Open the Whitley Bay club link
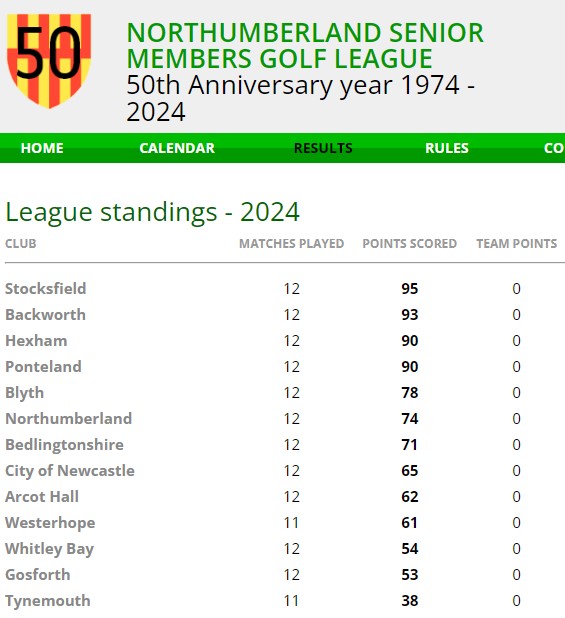565x618 pixels. tap(50, 549)
